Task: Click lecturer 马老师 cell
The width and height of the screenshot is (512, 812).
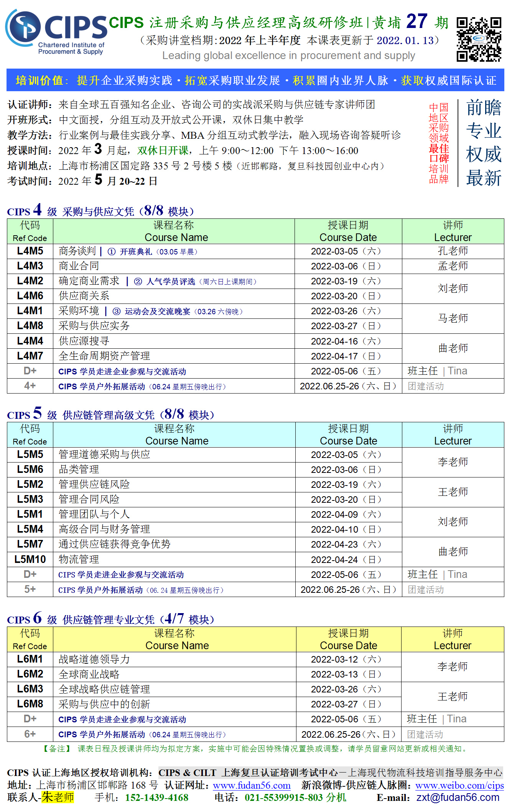Action: [453, 318]
